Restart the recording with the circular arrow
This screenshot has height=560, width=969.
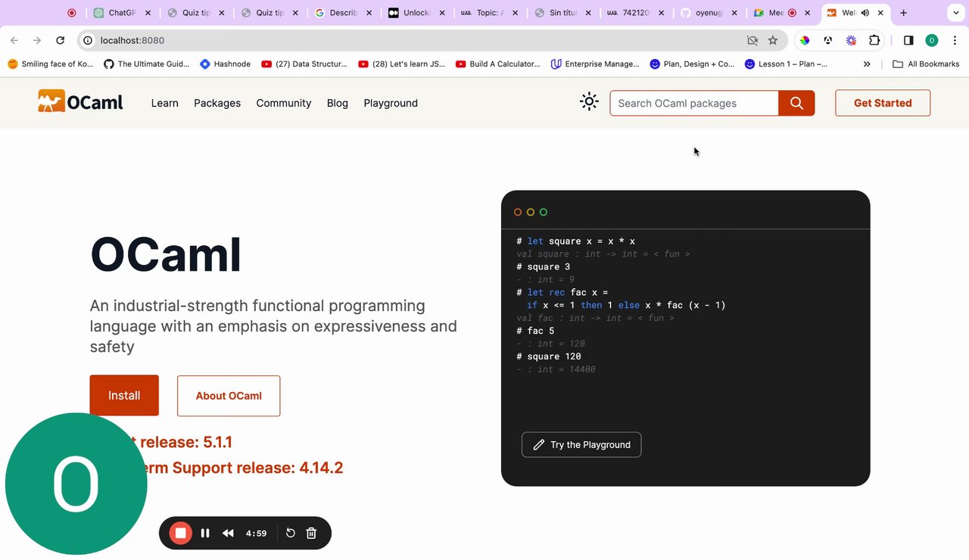tap(290, 533)
